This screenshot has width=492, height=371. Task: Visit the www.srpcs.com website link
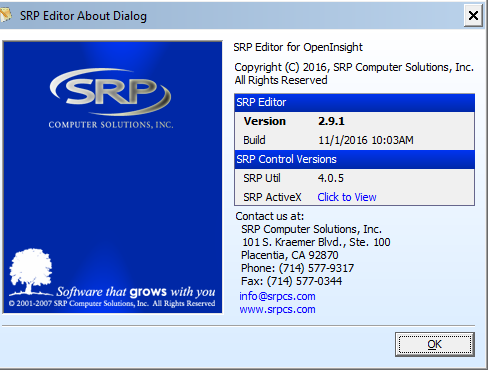coord(277,309)
